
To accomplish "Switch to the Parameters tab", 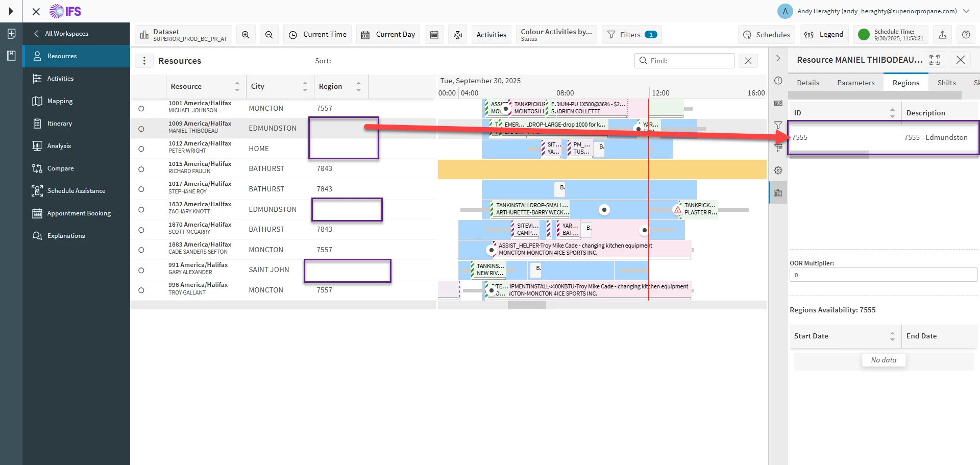I will click(x=856, y=83).
